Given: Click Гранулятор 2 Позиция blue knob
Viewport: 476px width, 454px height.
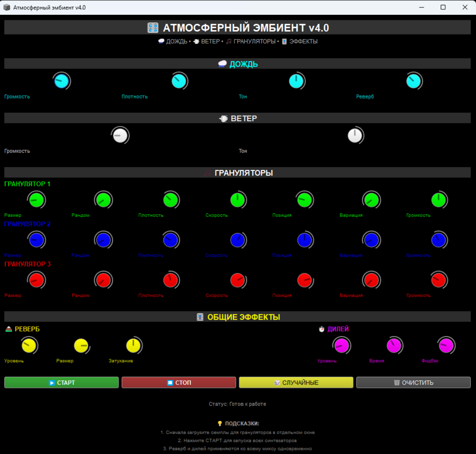Looking at the screenshot, I should [305, 240].
